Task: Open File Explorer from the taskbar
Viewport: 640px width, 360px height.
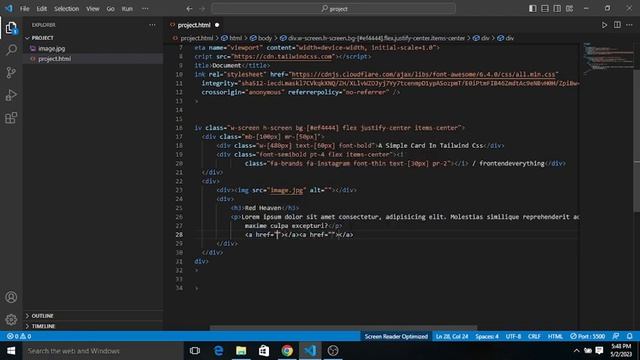Action: click(241, 351)
